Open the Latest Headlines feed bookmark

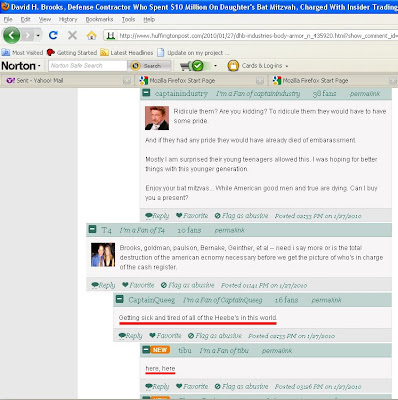point(127,53)
